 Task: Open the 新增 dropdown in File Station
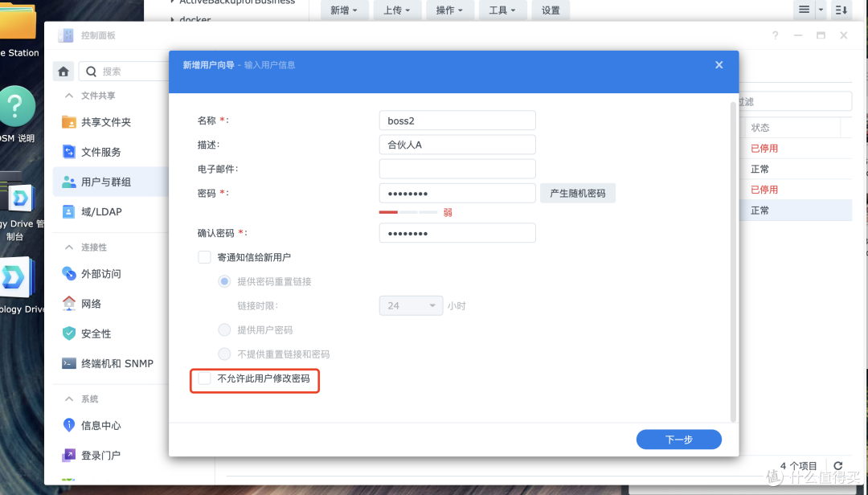coord(343,10)
